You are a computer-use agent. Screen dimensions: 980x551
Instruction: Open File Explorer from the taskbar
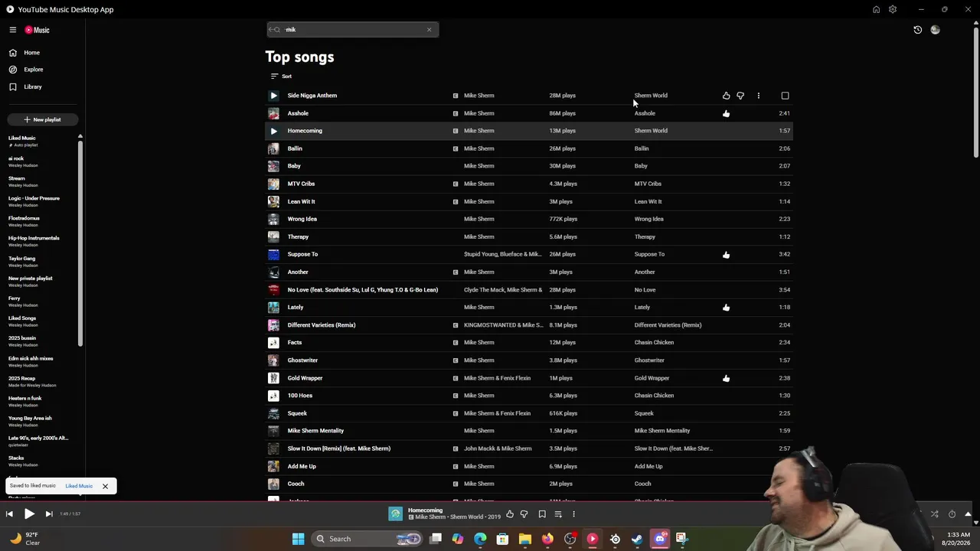click(x=525, y=539)
